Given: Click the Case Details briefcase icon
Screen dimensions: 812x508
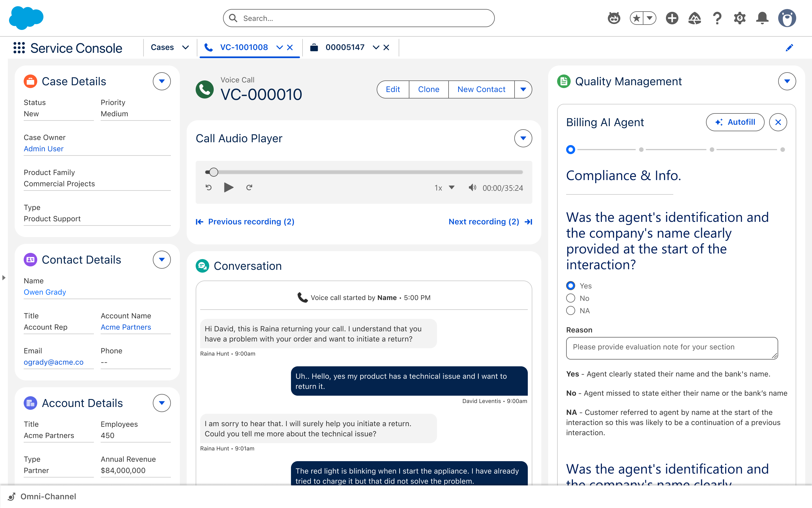Looking at the screenshot, I should (x=30, y=81).
